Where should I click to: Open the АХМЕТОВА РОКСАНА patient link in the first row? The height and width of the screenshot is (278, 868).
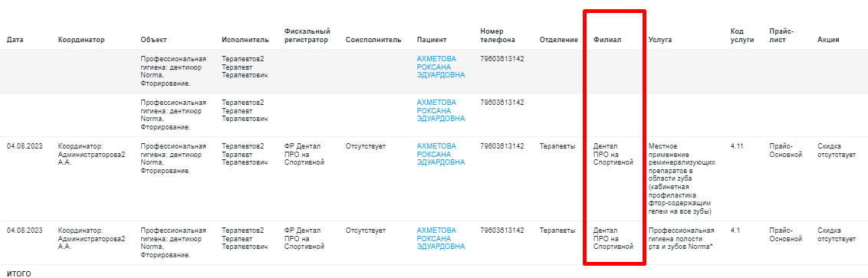[x=441, y=67]
